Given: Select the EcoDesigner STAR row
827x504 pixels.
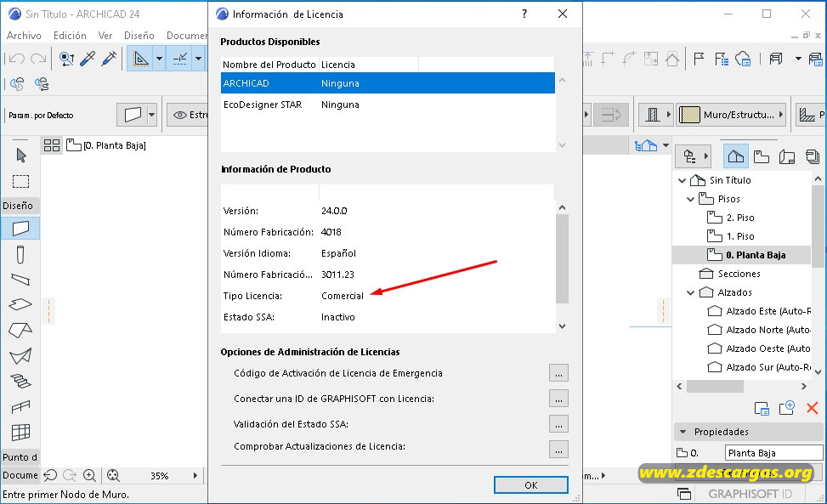Looking at the screenshot, I should (388, 105).
